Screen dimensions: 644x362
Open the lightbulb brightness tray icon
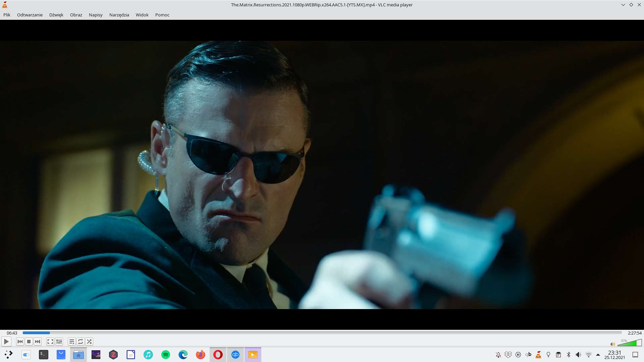point(548,355)
